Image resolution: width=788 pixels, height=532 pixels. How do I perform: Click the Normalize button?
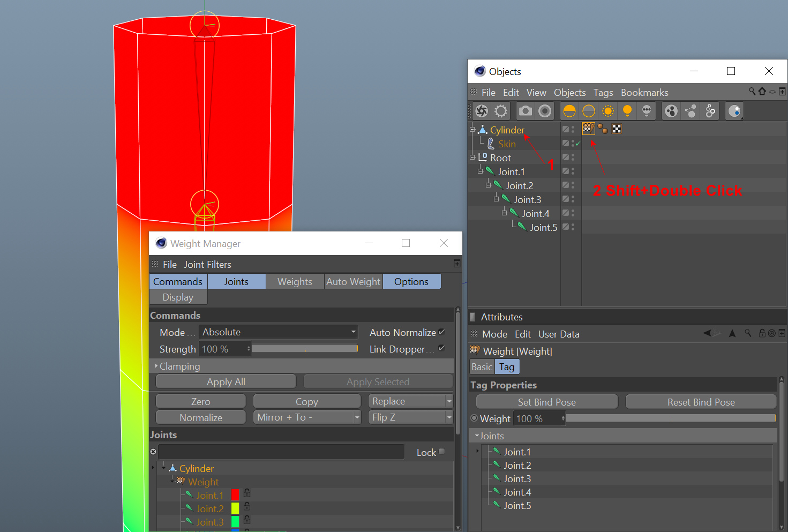coord(201,417)
